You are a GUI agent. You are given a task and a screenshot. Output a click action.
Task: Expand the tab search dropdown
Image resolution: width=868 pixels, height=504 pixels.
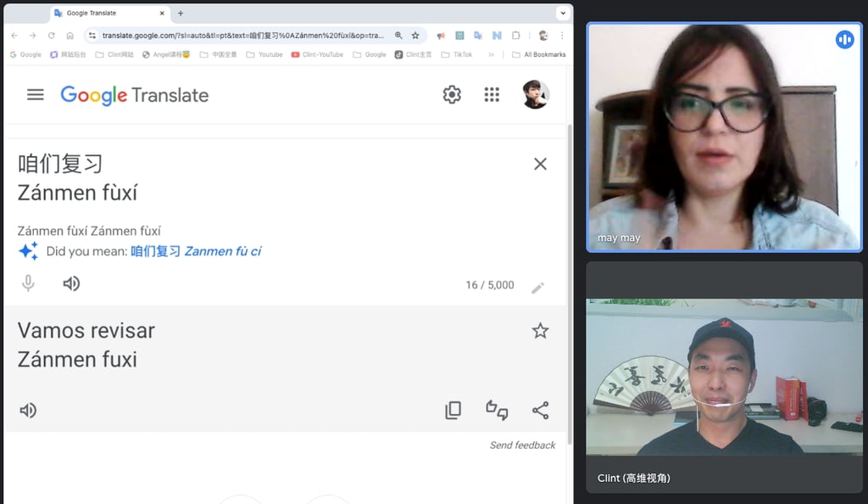(563, 13)
